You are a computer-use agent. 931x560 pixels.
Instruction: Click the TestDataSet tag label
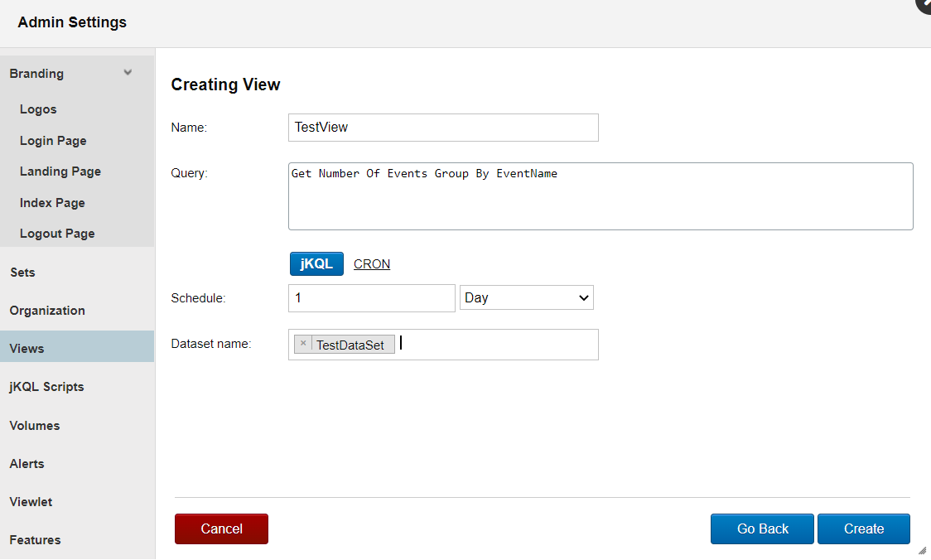pos(350,345)
